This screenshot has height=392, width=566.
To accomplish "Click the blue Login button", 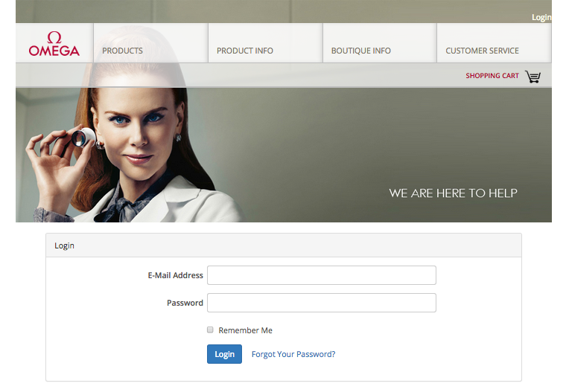I will (x=224, y=354).
